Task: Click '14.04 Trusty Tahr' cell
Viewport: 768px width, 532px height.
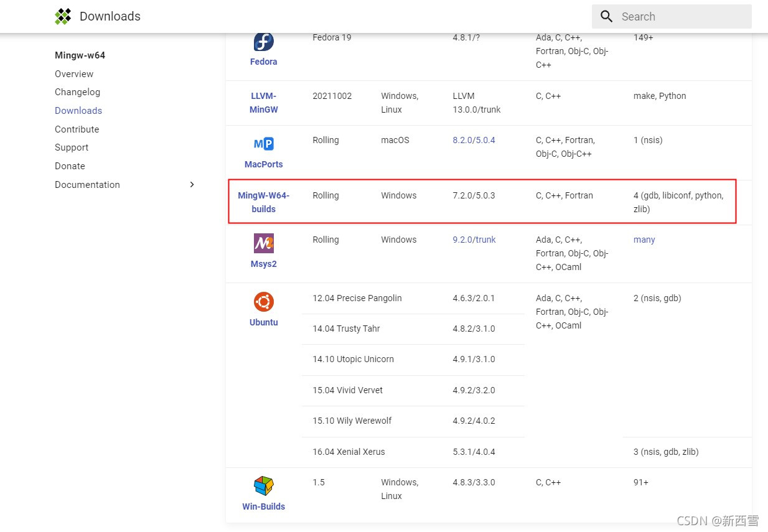Action: [x=346, y=329]
